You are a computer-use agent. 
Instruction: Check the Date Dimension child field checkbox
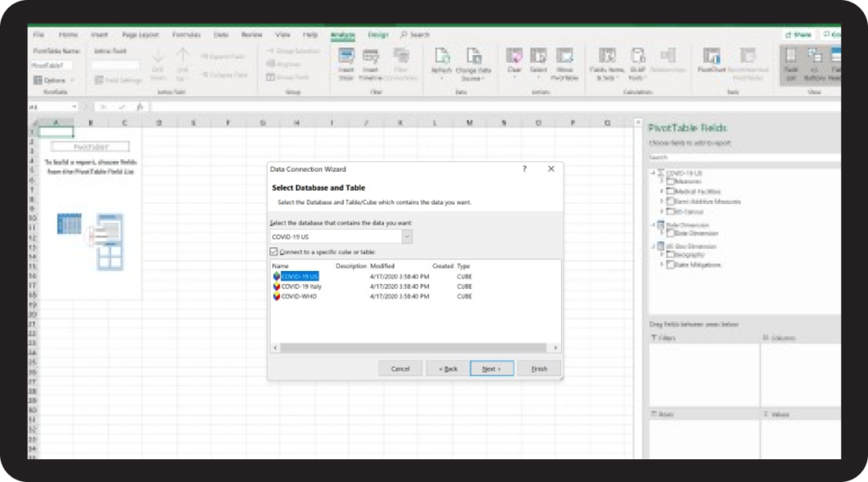click(x=670, y=234)
